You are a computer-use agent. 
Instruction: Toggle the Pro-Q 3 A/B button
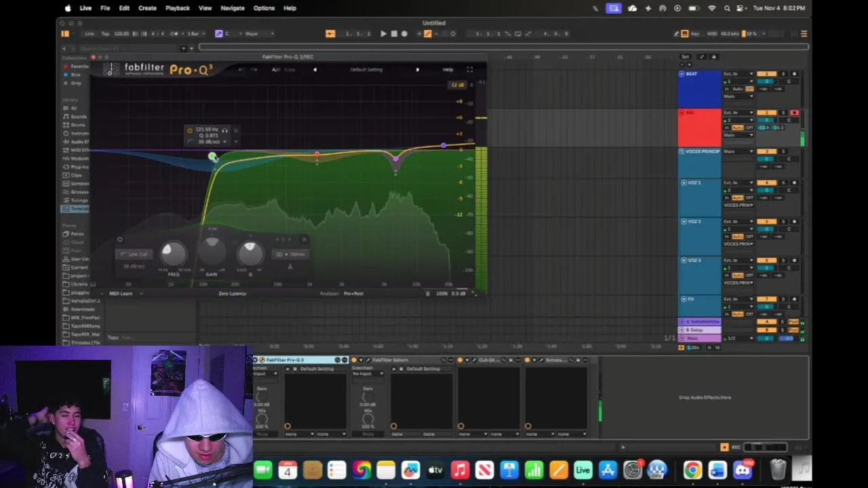coord(276,70)
